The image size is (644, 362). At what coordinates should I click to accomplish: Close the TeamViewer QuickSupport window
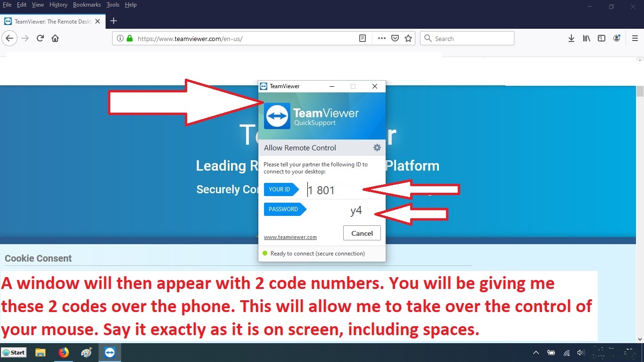coord(375,86)
